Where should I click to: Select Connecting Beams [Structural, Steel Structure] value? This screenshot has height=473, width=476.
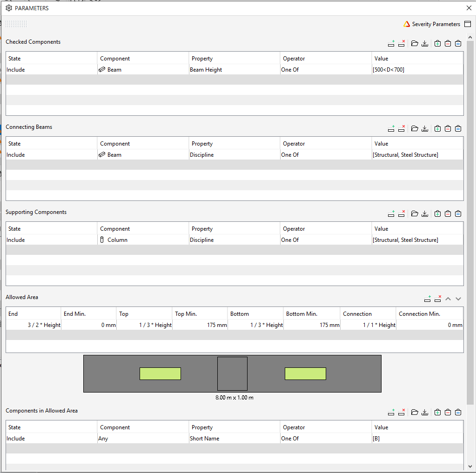417,155
